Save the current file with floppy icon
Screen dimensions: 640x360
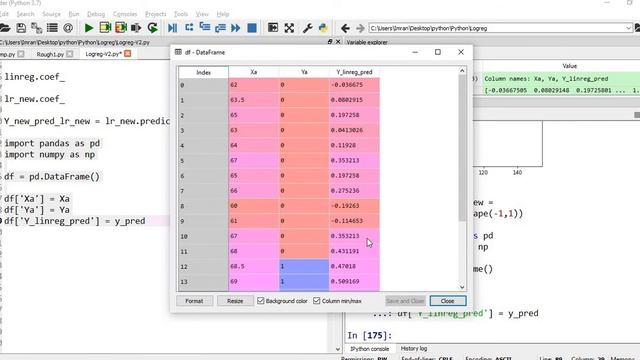point(21,28)
